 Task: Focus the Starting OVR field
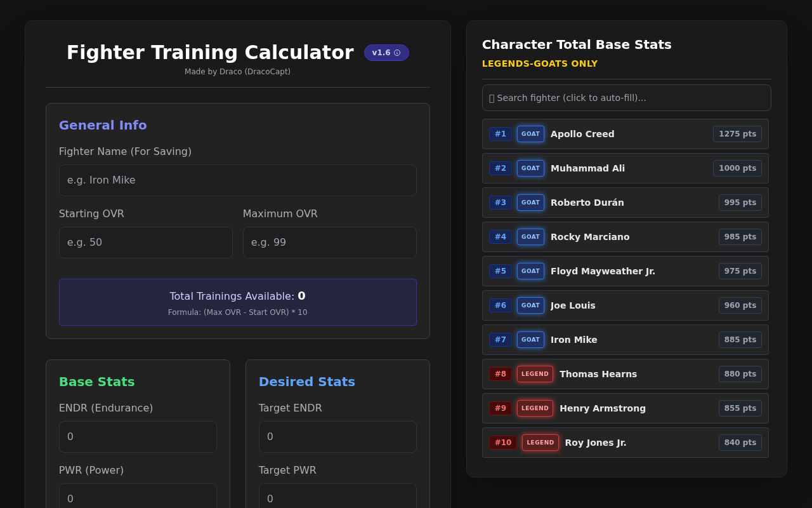[146, 243]
